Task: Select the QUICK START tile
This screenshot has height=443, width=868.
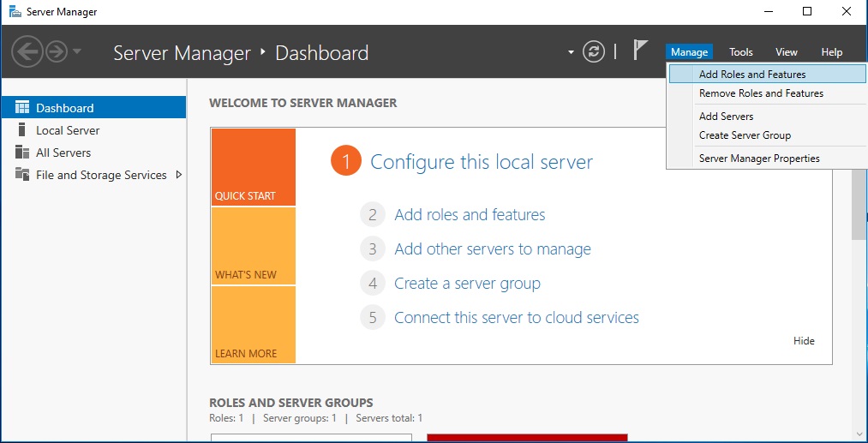Action: (x=254, y=167)
